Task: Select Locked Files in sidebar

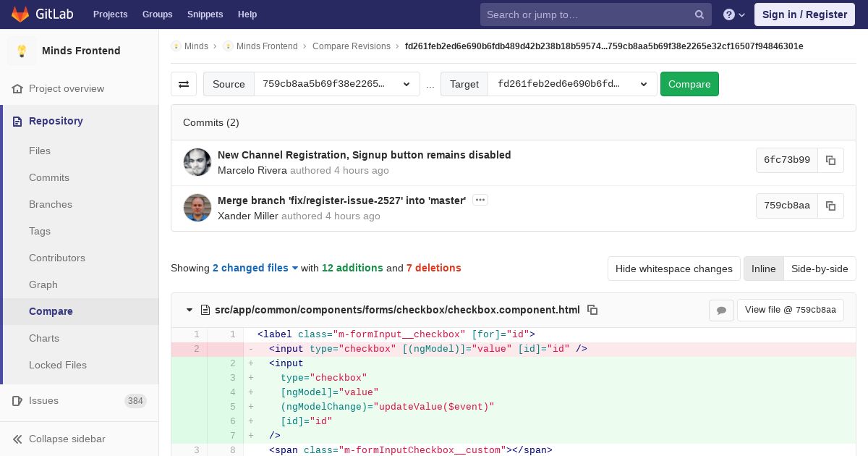Action: [x=58, y=365]
